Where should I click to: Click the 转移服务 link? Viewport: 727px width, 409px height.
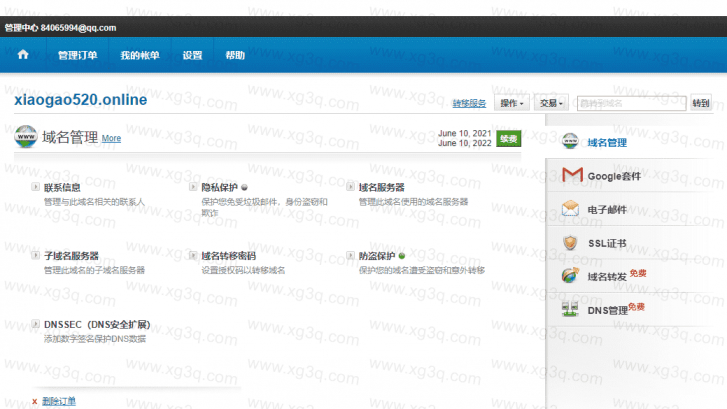pyautogui.click(x=469, y=103)
